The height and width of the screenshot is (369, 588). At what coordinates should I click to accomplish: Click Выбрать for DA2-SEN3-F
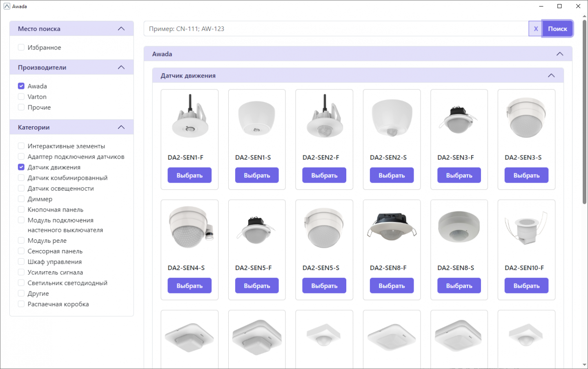pyautogui.click(x=459, y=175)
